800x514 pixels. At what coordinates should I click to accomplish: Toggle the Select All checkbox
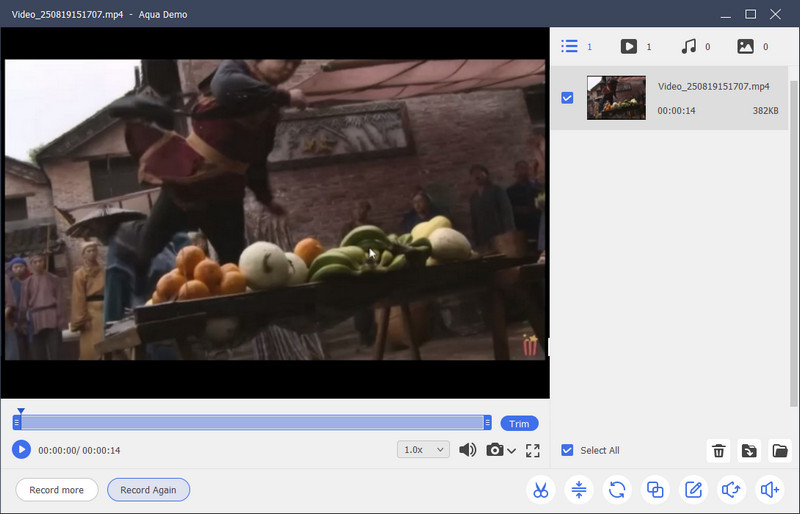(567, 450)
